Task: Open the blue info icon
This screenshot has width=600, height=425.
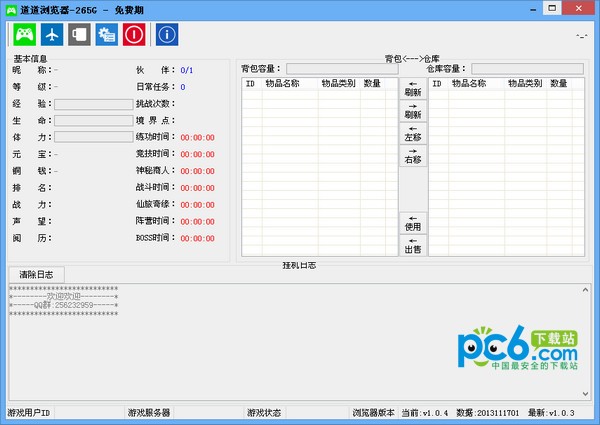Action: [x=167, y=34]
